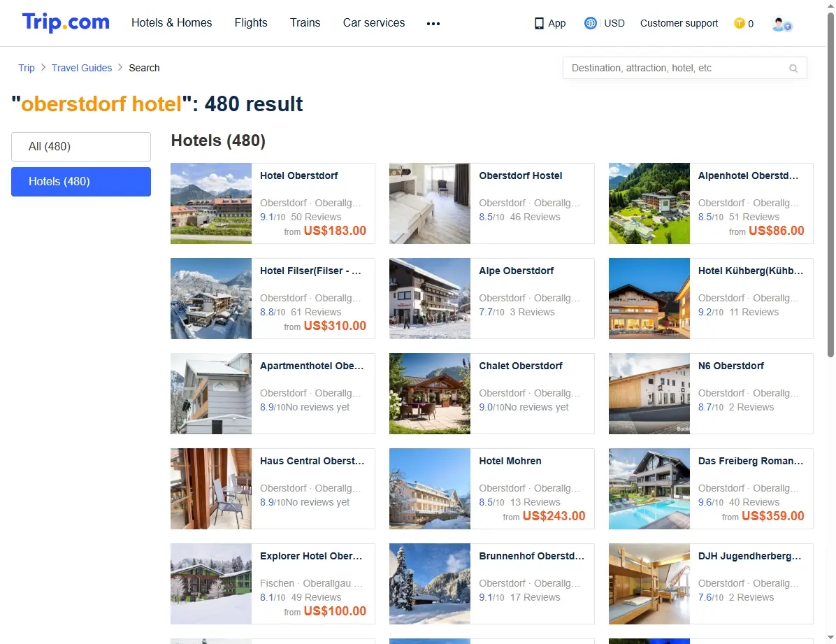Screen dimensions: 836x644
Task: Open the user profile avatar icon
Action: pos(781,24)
